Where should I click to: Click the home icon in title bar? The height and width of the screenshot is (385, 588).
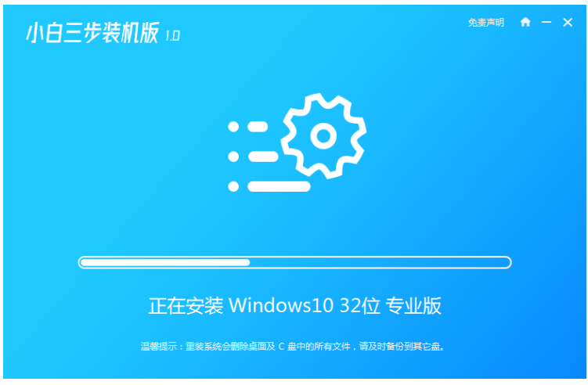pyautogui.click(x=525, y=22)
